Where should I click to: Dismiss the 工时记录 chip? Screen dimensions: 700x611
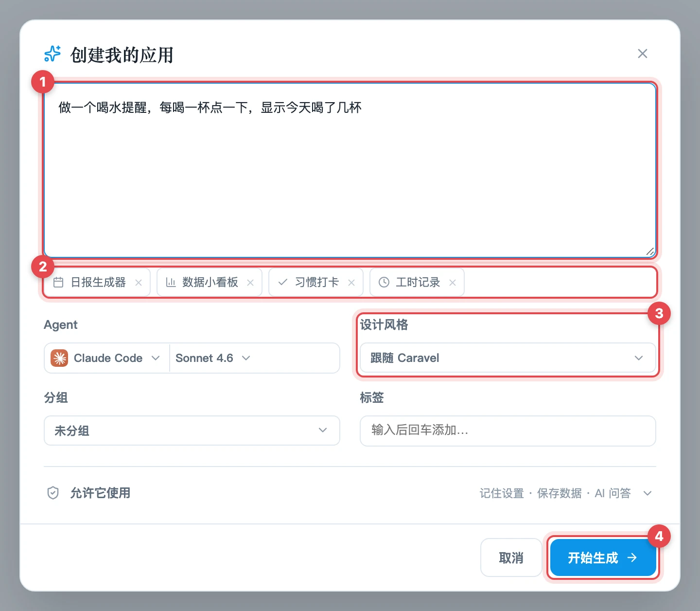[x=453, y=283]
